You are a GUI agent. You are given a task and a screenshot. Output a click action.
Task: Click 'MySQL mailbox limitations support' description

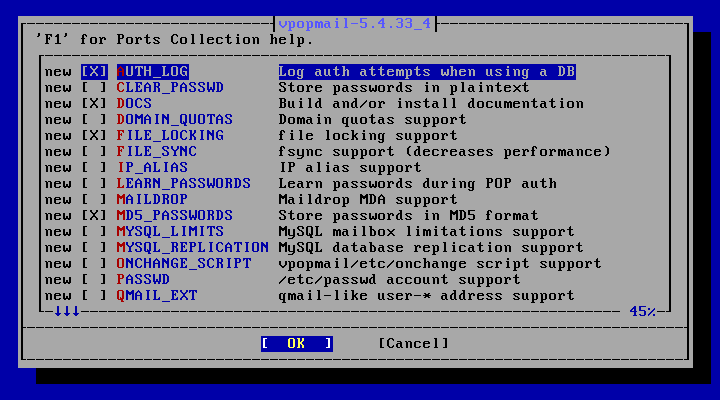point(427,231)
